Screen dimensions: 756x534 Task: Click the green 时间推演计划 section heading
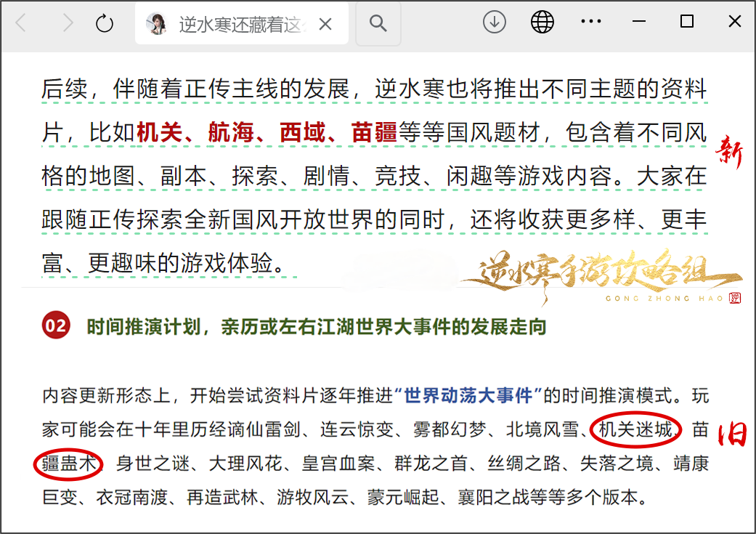pyautogui.click(x=317, y=327)
